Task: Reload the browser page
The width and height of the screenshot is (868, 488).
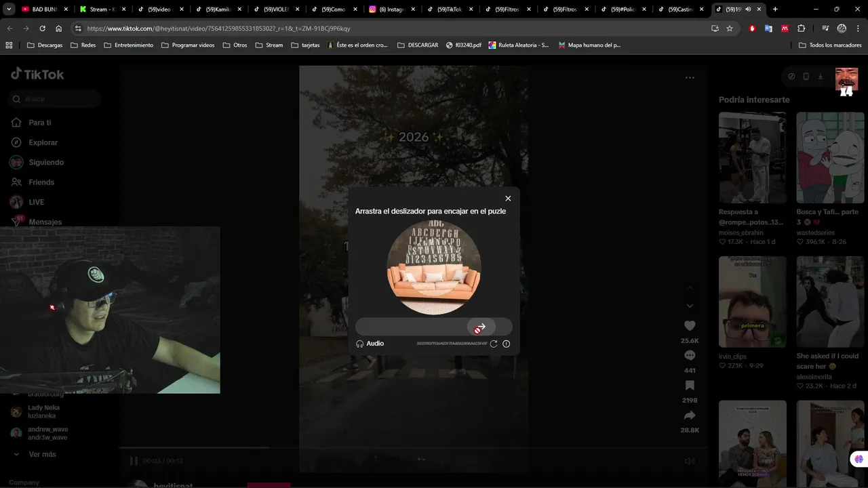Action: click(x=42, y=28)
